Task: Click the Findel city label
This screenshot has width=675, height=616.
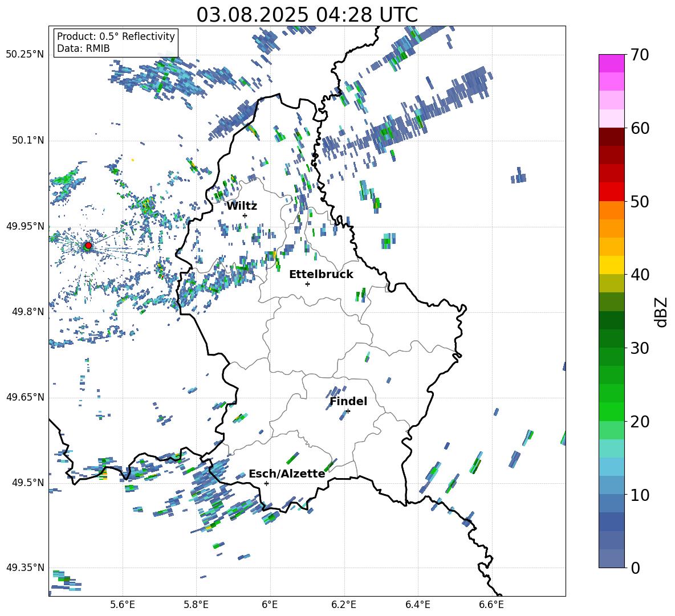Action: pyautogui.click(x=348, y=401)
